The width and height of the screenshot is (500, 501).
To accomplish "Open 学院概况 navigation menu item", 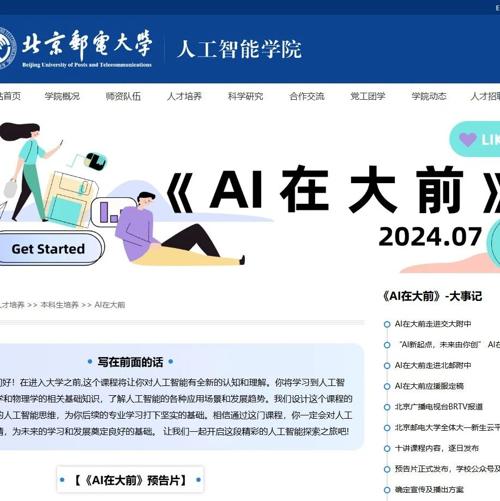I will coord(62,96).
